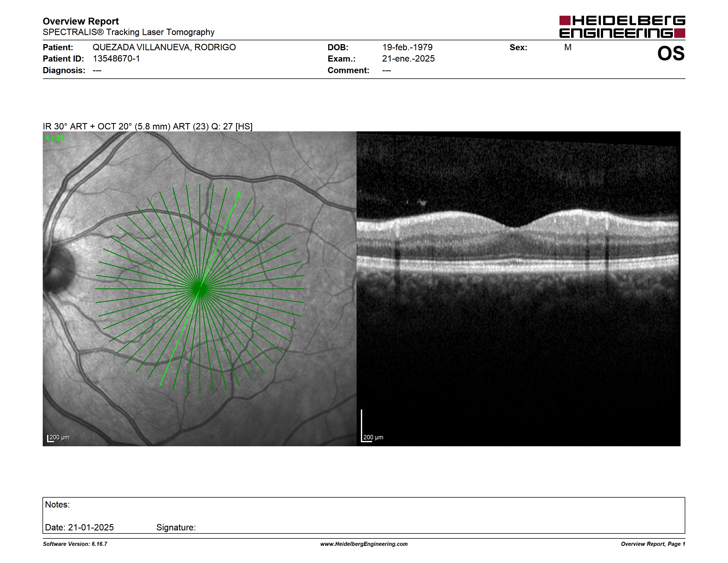The image size is (728, 563).
Task: Click the "Exam.:" label
Action: point(341,59)
